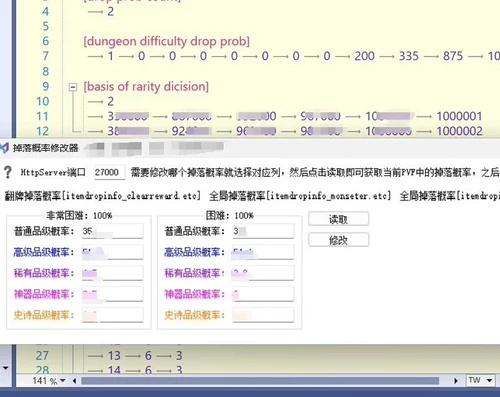Click the 困难: 100% group label

point(230,216)
